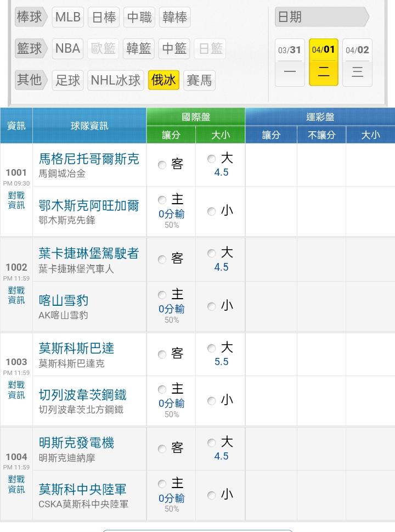Open team 莫斯科中央陸軍
Viewport: 395px width, 532px height.
point(82,489)
